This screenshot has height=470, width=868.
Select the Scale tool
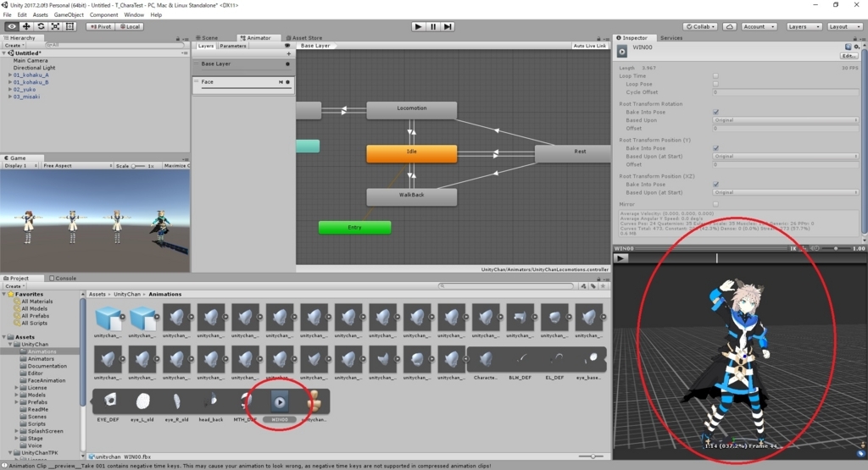(55, 26)
